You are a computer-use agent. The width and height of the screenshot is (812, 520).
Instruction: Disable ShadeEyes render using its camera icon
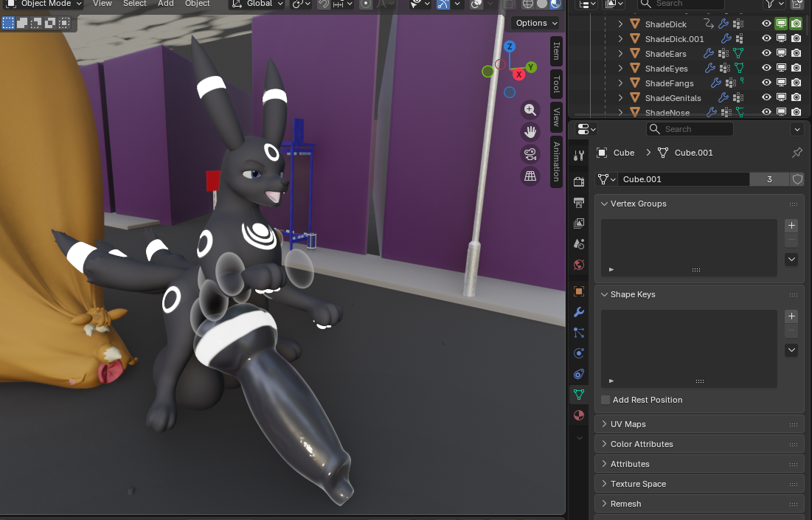pos(797,68)
